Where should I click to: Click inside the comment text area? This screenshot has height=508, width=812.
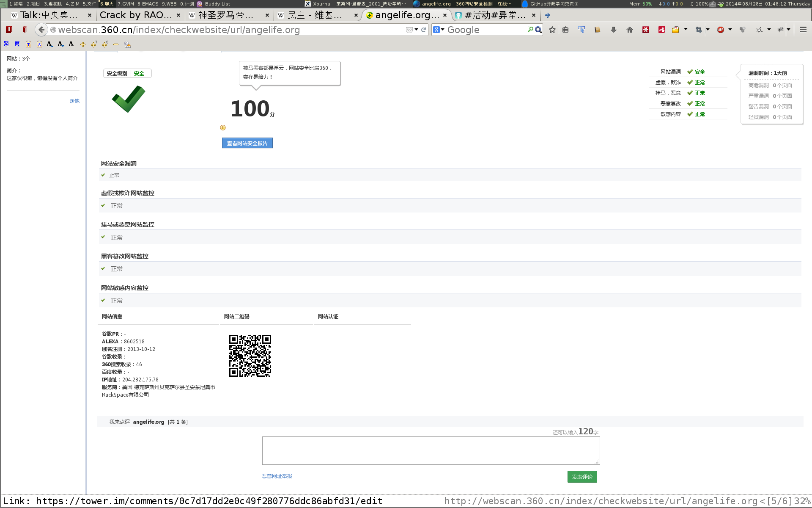point(431,450)
